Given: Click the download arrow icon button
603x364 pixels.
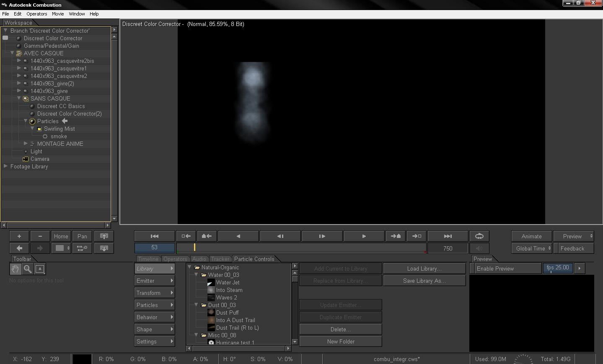Looking at the screenshot, I should pos(104,248).
